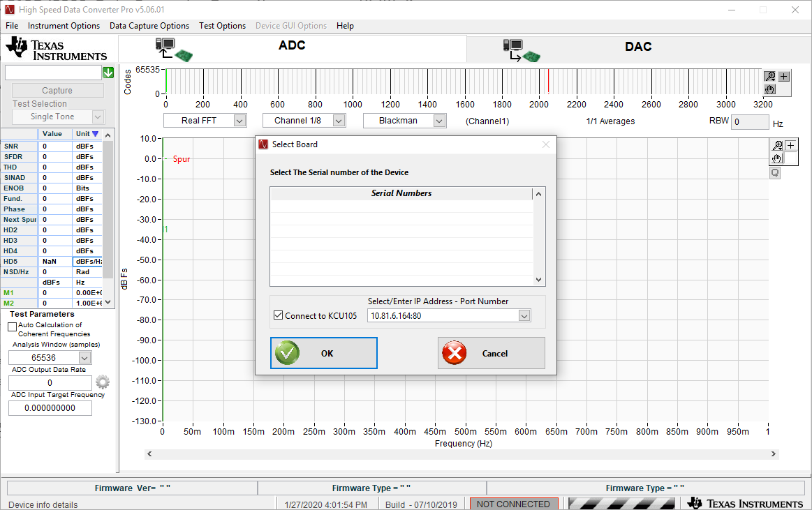Click the ADC capture board icon
This screenshot has height=510, width=812.
pos(174,50)
